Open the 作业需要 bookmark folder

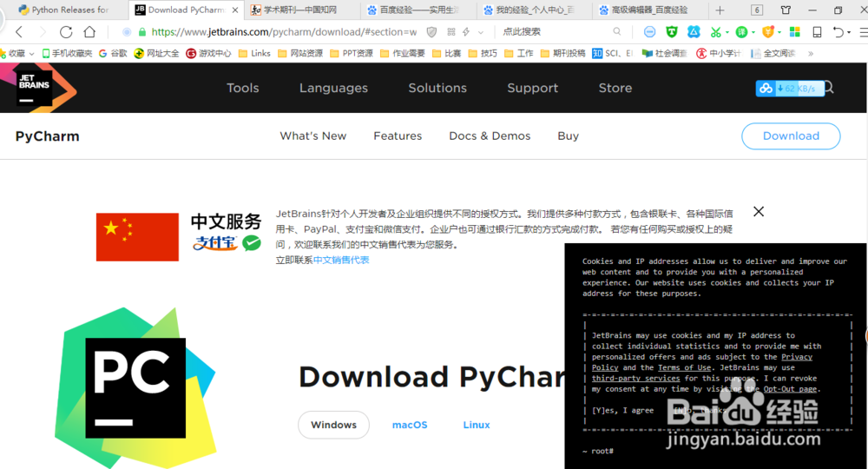tap(403, 53)
